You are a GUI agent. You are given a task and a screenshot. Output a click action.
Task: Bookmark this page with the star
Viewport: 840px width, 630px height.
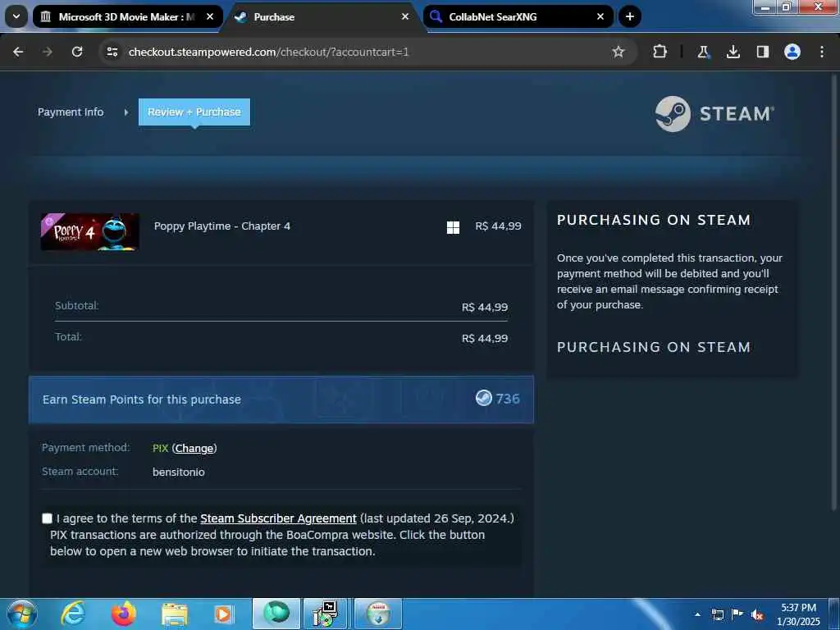(x=619, y=52)
